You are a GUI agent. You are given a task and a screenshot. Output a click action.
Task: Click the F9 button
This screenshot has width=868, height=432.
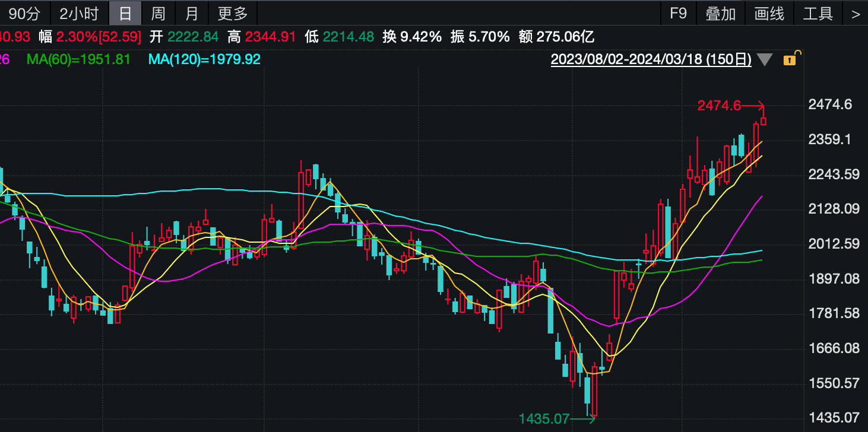678,13
